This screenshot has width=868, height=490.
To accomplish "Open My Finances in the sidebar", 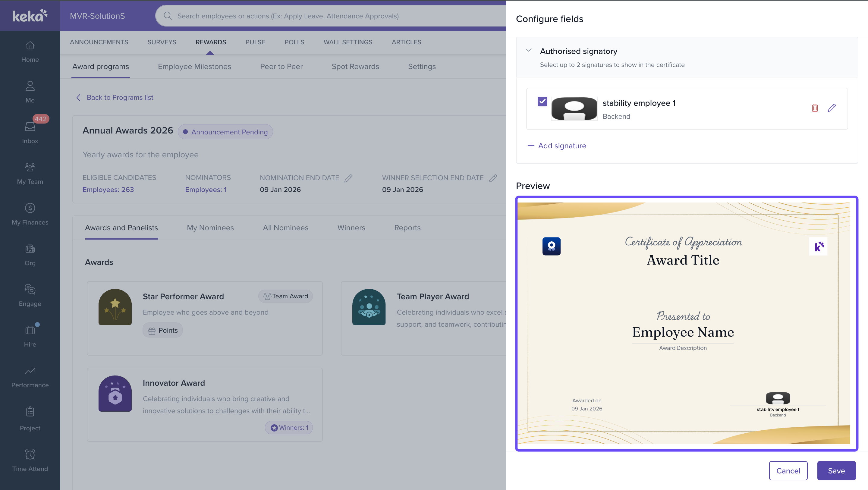I will tap(30, 213).
